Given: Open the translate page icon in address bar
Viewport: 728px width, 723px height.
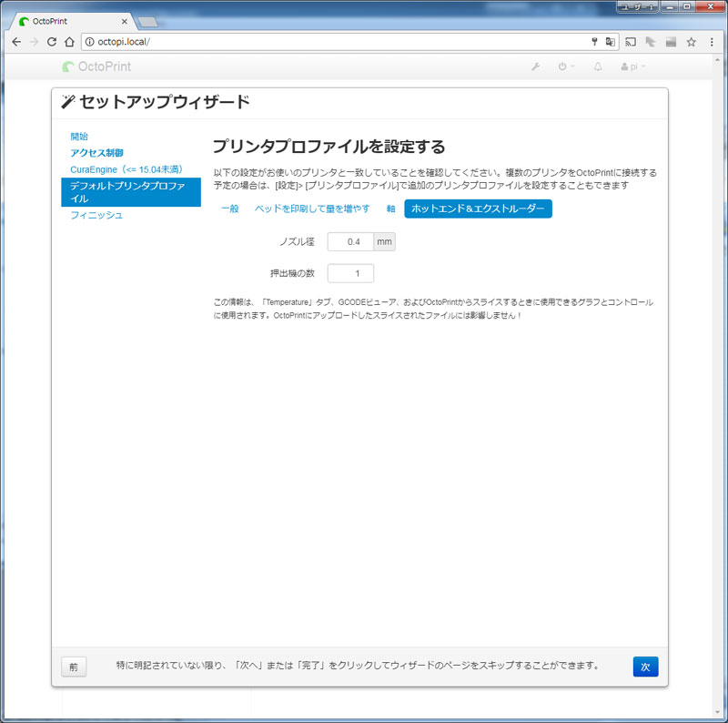Looking at the screenshot, I should coord(610,42).
